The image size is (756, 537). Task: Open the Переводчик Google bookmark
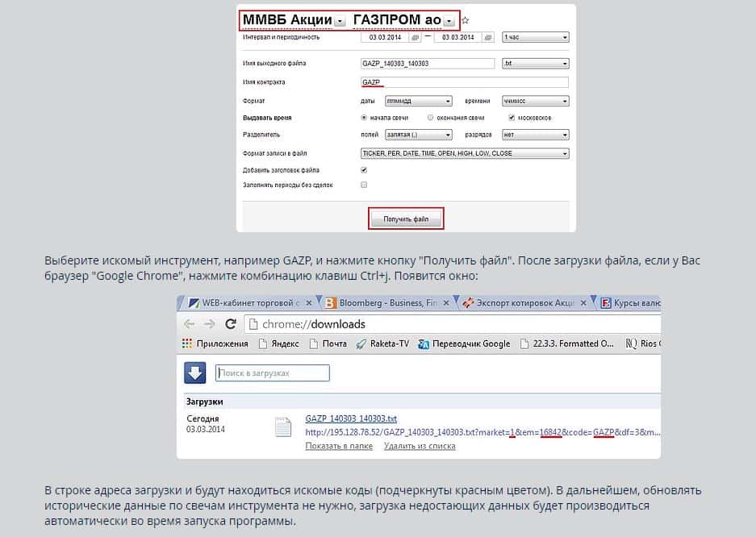464,343
